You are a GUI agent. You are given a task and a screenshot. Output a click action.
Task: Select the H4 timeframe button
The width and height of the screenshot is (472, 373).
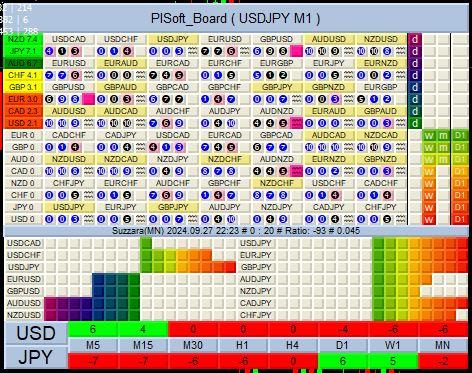click(293, 345)
